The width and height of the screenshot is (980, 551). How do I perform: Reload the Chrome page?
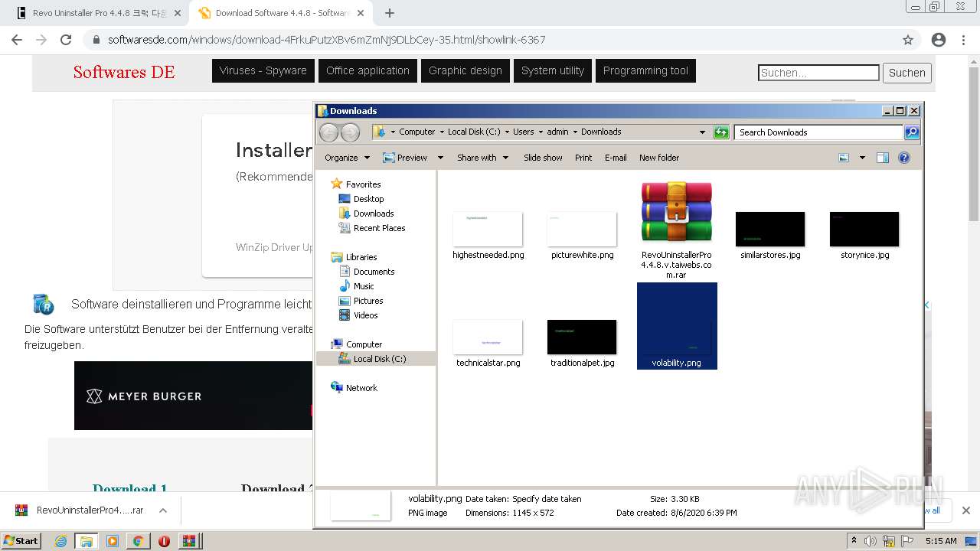(66, 40)
